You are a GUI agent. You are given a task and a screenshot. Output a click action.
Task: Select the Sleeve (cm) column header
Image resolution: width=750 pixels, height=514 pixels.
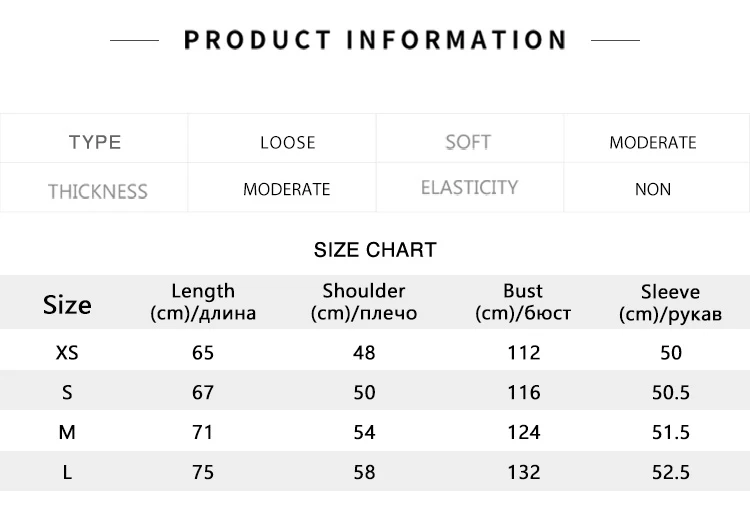(670, 303)
